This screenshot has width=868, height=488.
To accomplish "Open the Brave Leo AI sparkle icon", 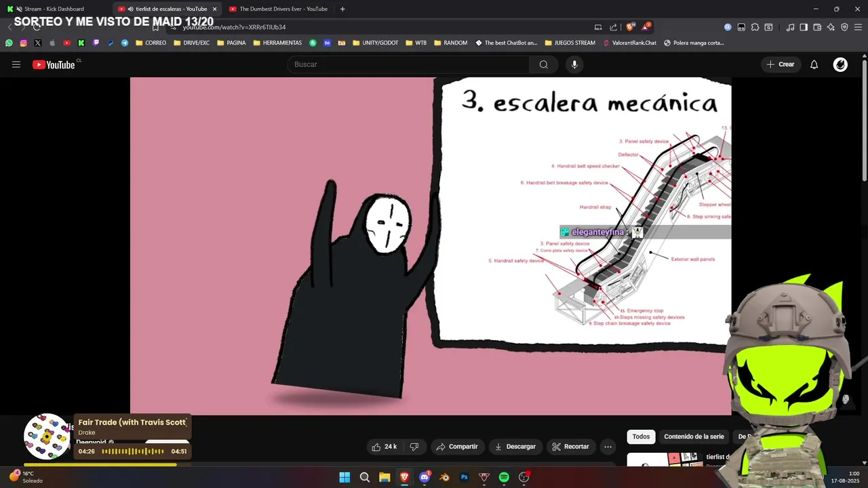I will click(831, 27).
